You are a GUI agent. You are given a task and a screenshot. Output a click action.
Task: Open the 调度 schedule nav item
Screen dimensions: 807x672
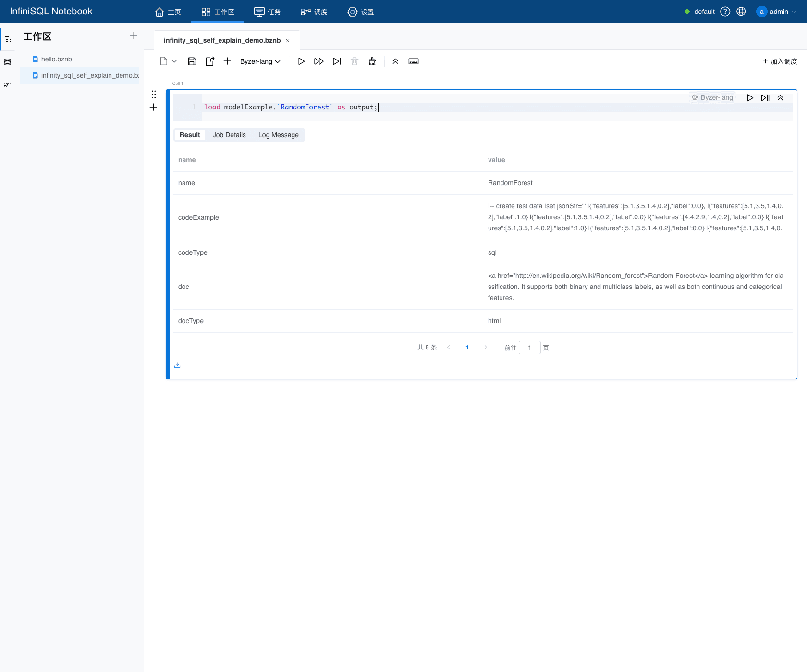pos(314,12)
